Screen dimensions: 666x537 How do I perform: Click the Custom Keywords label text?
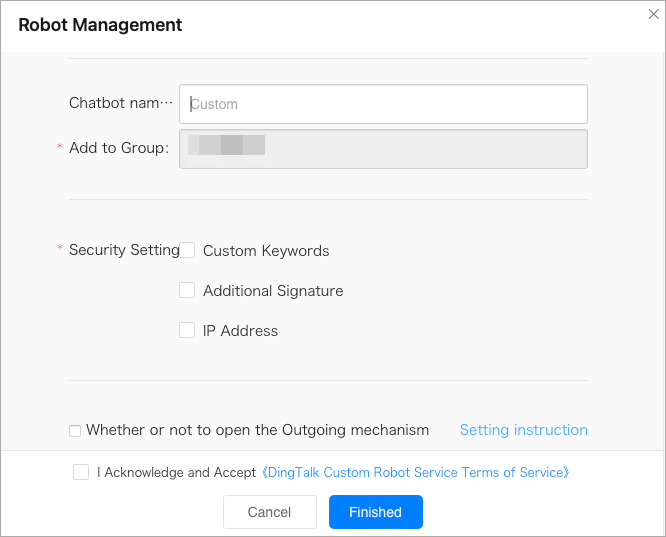(x=266, y=251)
